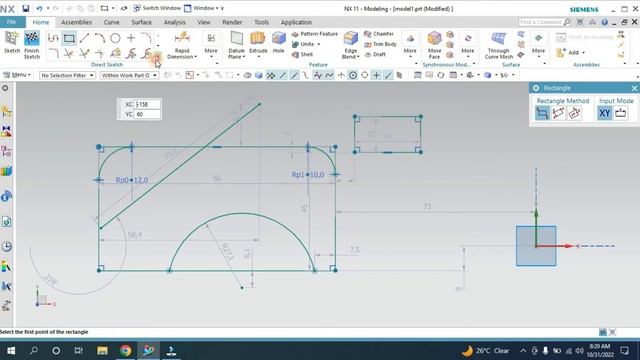Select the Point sketch tool
This screenshot has height=360, width=640.
click(x=131, y=38)
